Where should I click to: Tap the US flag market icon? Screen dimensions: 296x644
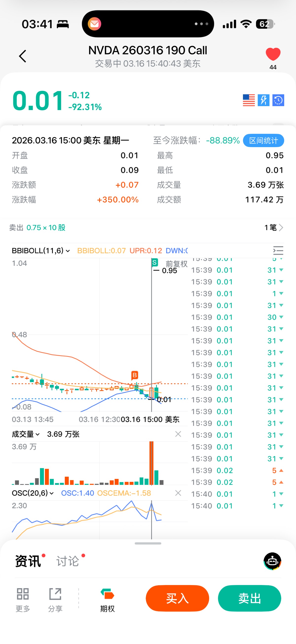[x=249, y=100]
